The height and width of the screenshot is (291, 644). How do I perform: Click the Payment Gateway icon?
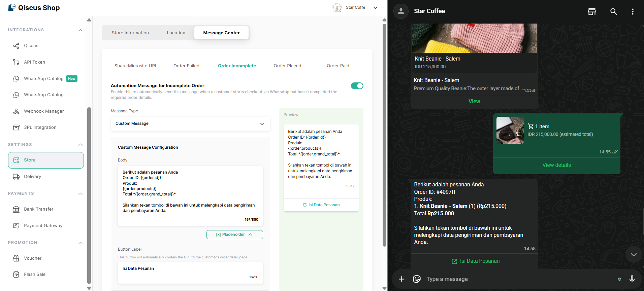pos(16,226)
